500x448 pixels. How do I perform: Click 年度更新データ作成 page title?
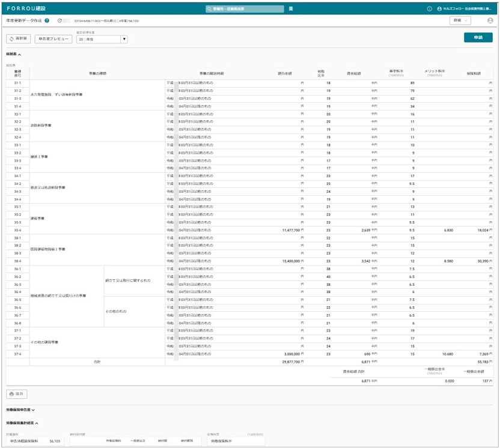[x=24, y=20]
